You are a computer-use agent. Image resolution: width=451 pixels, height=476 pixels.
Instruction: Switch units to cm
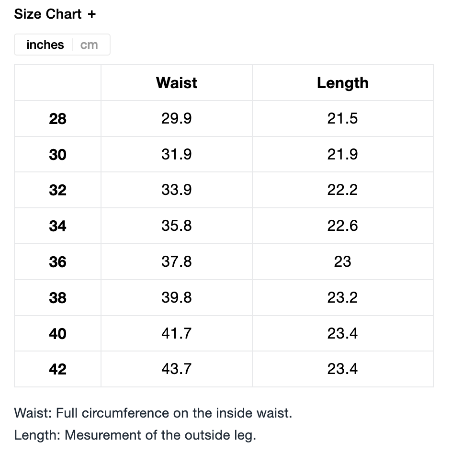tap(89, 45)
